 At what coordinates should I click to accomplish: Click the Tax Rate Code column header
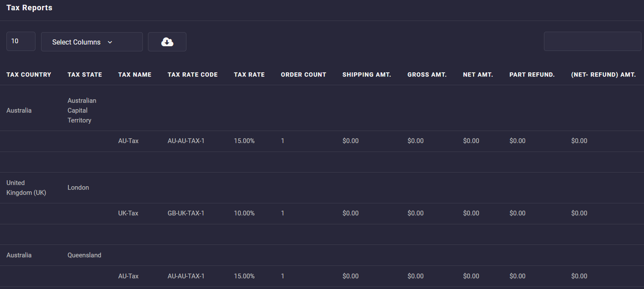pos(192,74)
